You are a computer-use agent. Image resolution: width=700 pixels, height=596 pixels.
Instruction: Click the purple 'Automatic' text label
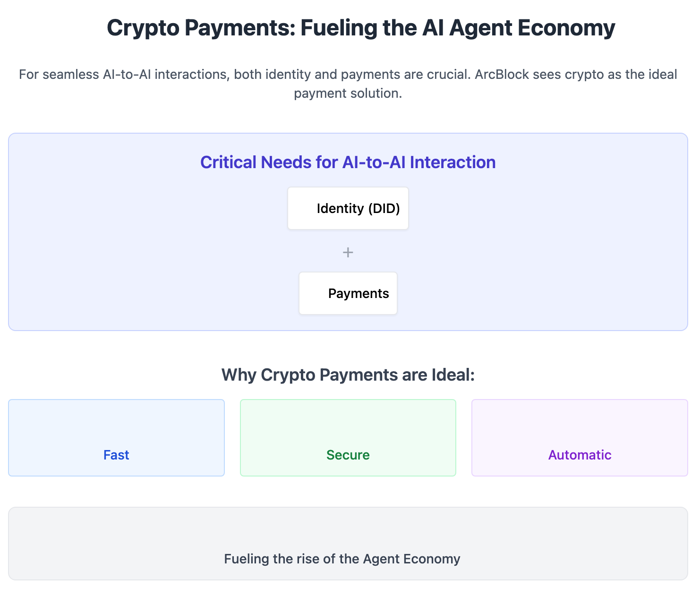580,455
